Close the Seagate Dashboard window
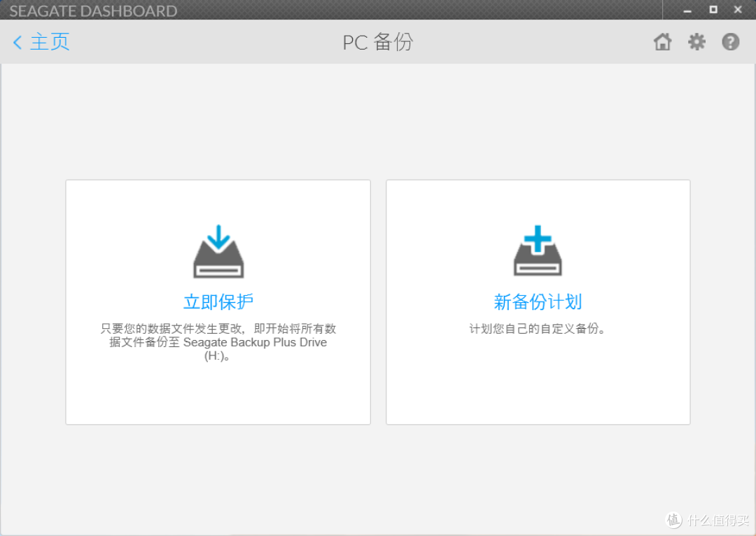Viewport: 756px width, 536px height. tap(738, 10)
